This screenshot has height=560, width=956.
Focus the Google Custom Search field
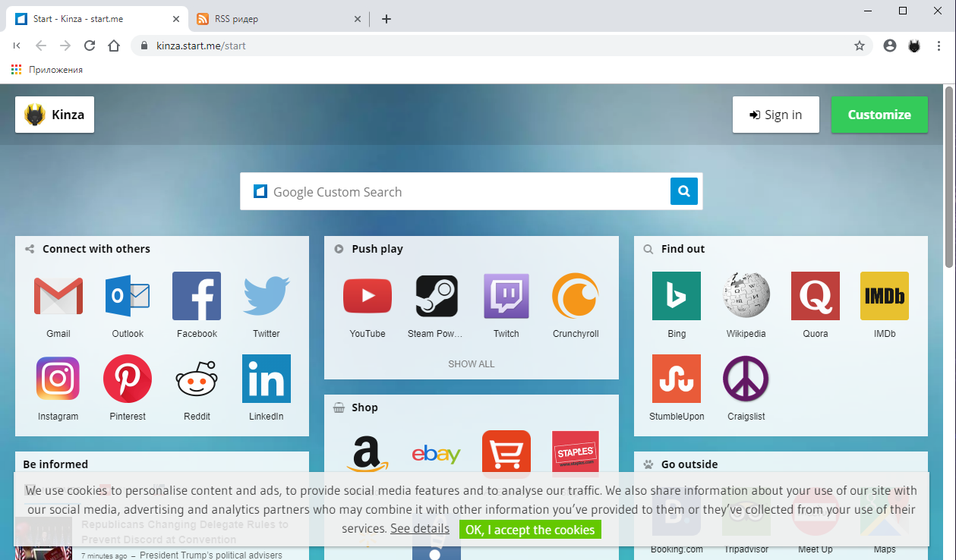456,191
